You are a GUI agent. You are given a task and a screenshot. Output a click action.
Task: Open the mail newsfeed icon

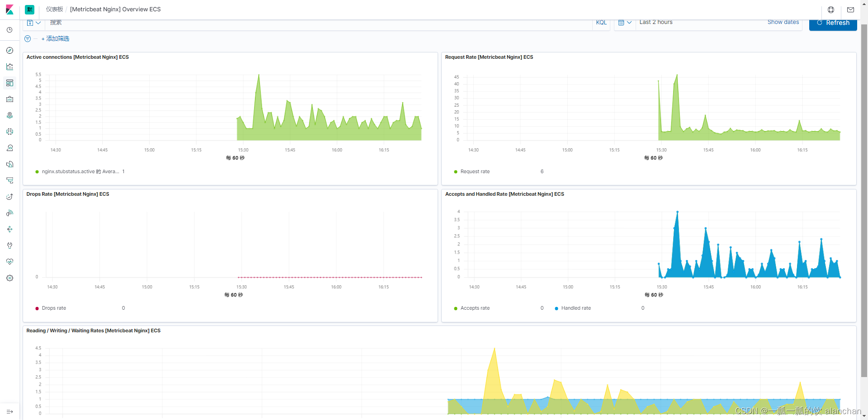(850, 9)
